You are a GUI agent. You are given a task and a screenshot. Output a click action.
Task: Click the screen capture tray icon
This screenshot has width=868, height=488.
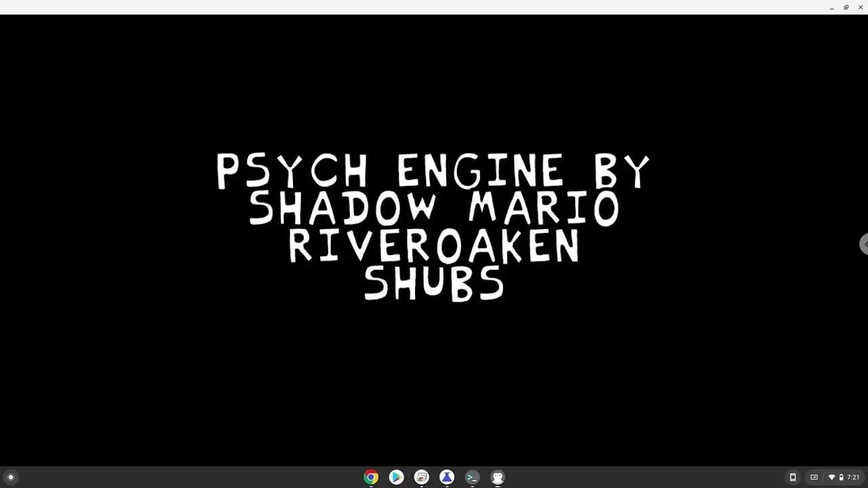coord(813,477)
